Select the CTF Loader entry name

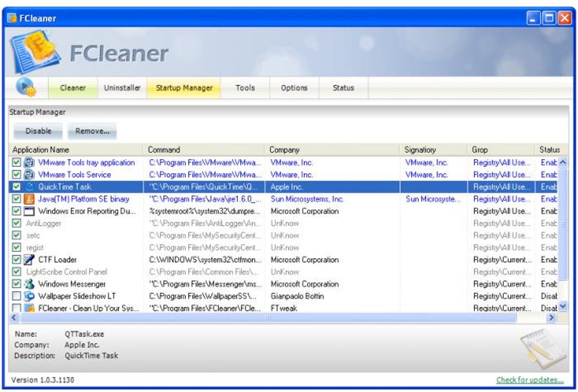(57, 260)
